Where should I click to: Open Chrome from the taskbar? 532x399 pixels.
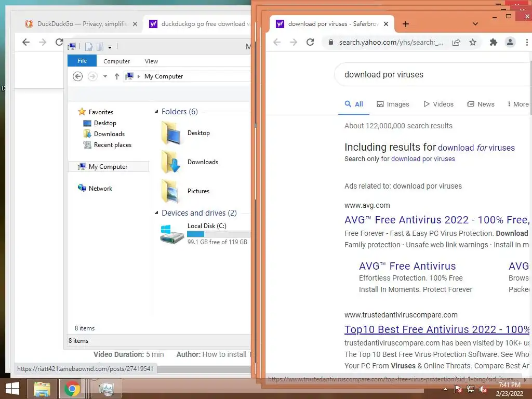[72, 389]
